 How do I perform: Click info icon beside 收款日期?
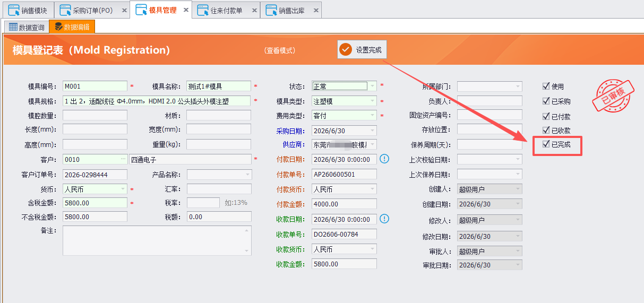(x=384, y=219)
